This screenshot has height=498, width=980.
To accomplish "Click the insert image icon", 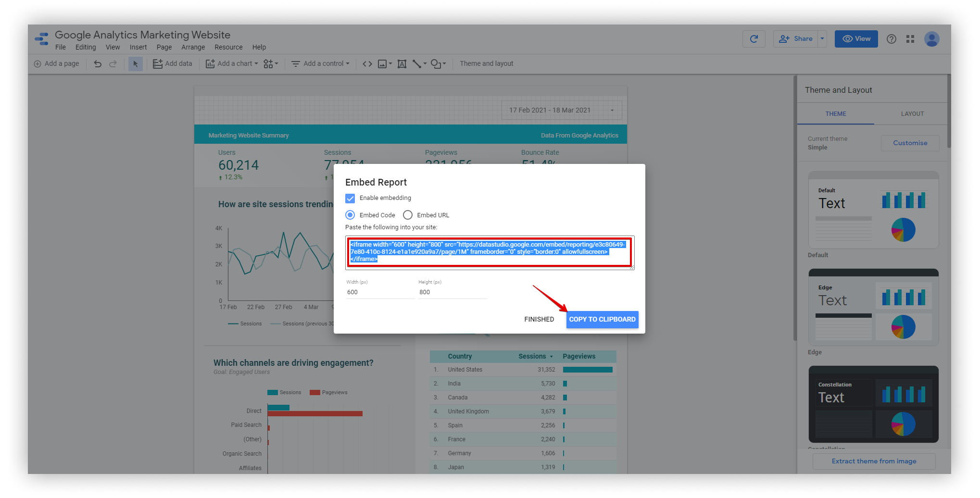I will click(x=382, y=63).
